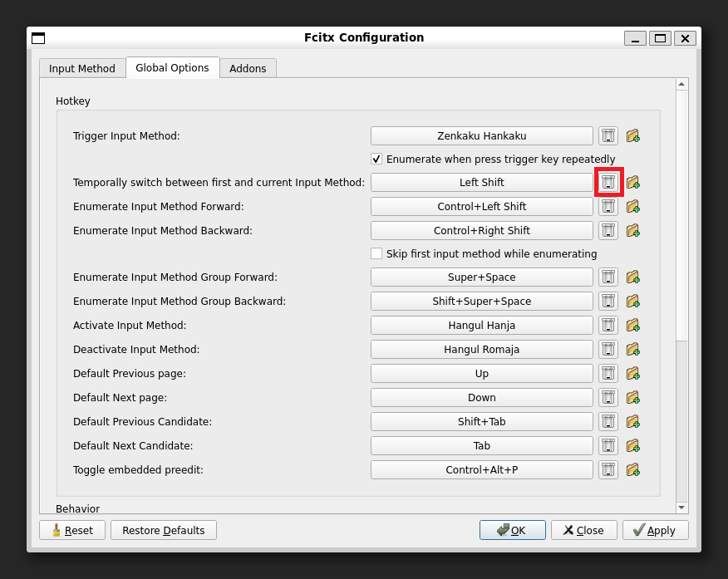Add second key for Deactivate Input Method
Image resolution: width=728 pixels, height=579 pixels.
pyautogui.click(x=632, y=350)
